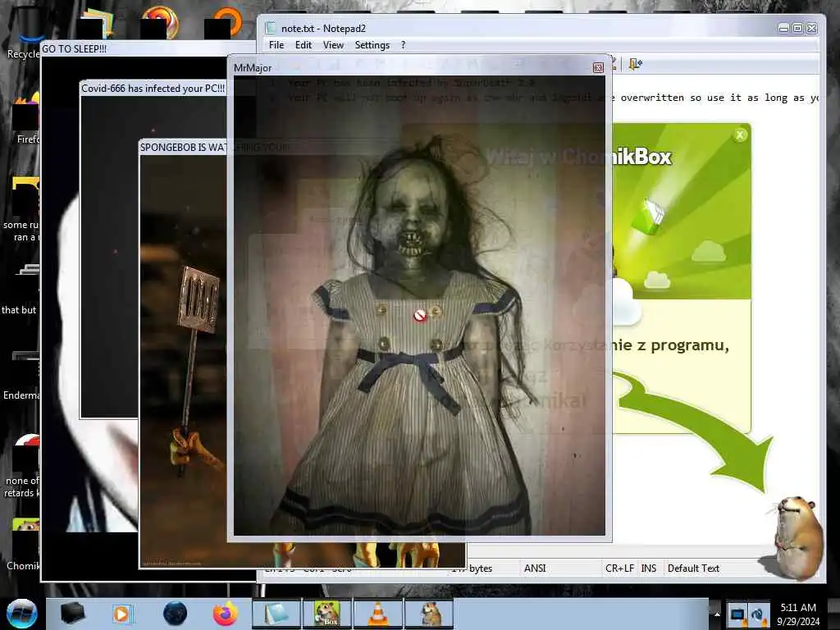Launch Firefox from the taskbar
840x630 pixels.
[226, 614]
